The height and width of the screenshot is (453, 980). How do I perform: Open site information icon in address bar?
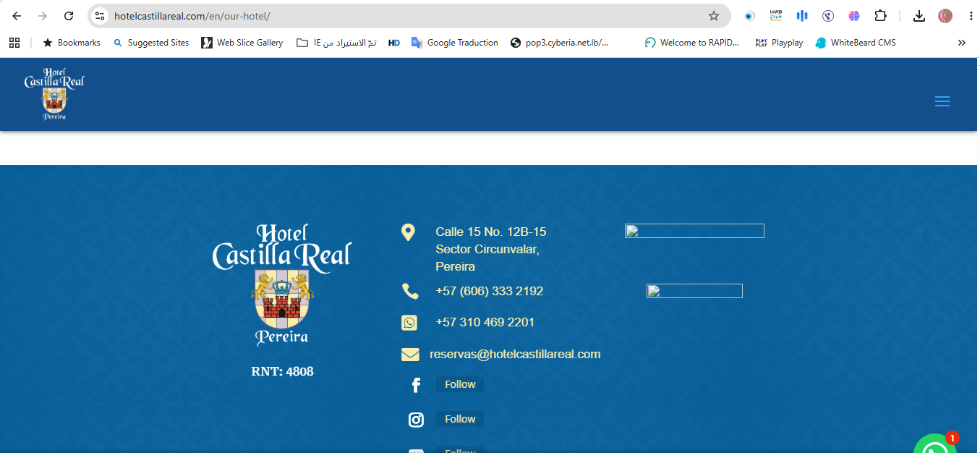point(101,16)
